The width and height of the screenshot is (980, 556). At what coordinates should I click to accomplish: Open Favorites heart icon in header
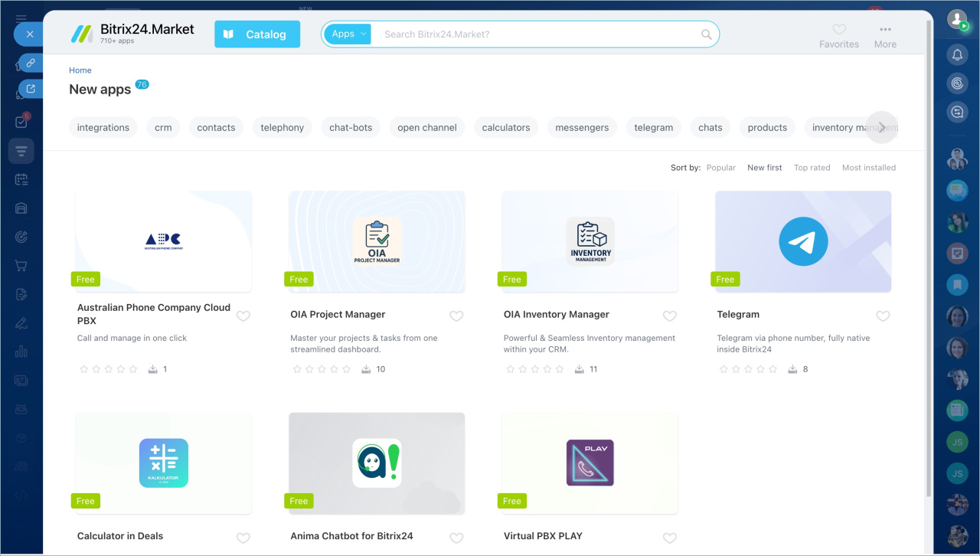(839, 30)
